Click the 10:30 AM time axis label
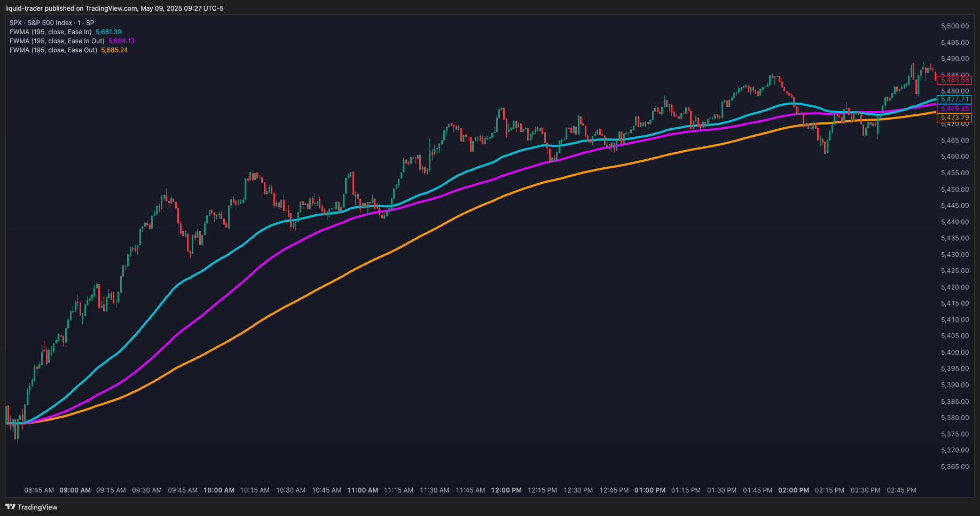 291,490
